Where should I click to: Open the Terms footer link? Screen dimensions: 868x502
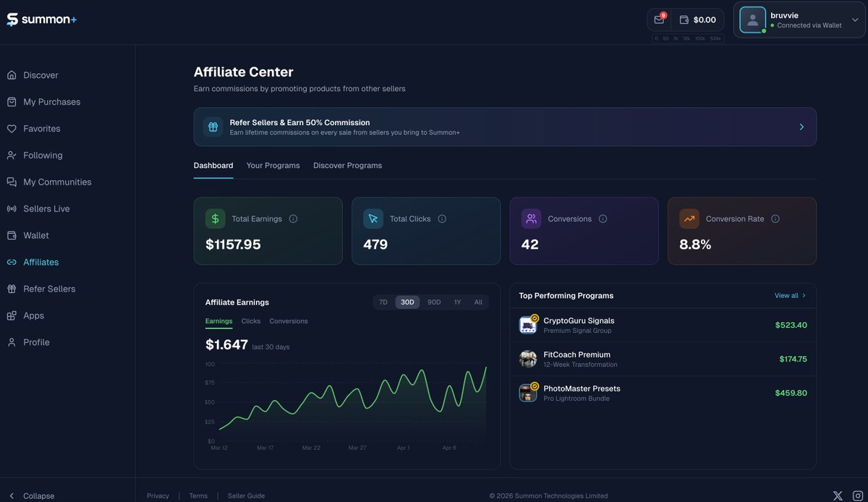click(198, 496)
